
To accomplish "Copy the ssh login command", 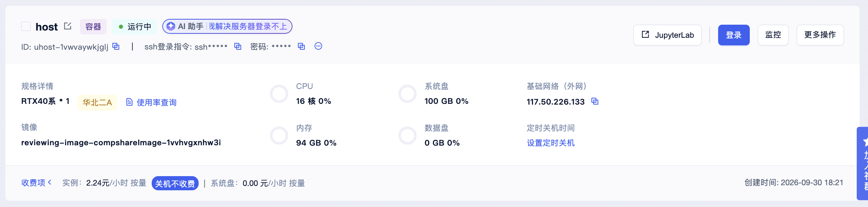I will pos(238,46).
